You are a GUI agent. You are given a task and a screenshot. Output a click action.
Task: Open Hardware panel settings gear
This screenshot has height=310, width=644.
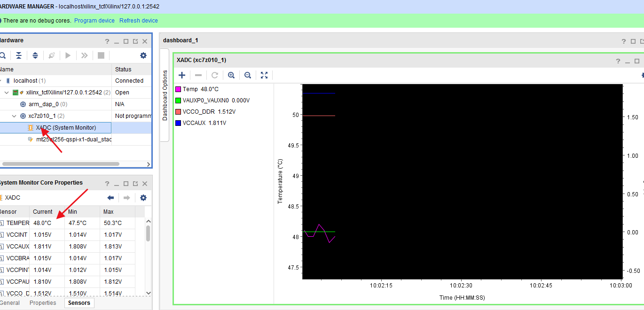point(143,55)
